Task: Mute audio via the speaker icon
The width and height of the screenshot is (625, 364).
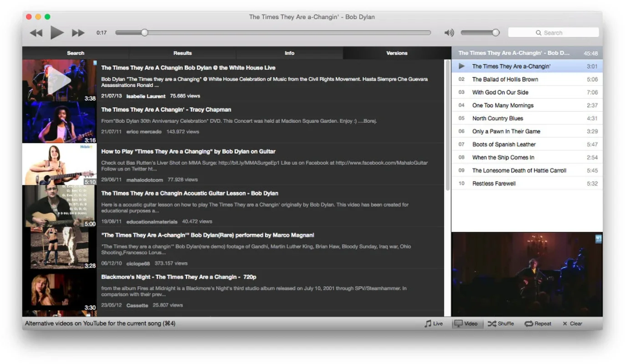Action: [x=449, y=33]
